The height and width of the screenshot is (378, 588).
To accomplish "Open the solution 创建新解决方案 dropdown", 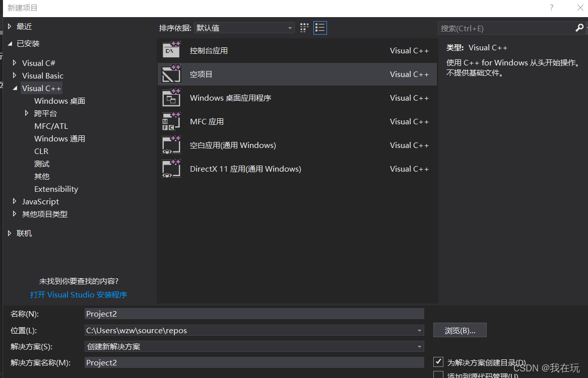I will (x=254, y=346).
